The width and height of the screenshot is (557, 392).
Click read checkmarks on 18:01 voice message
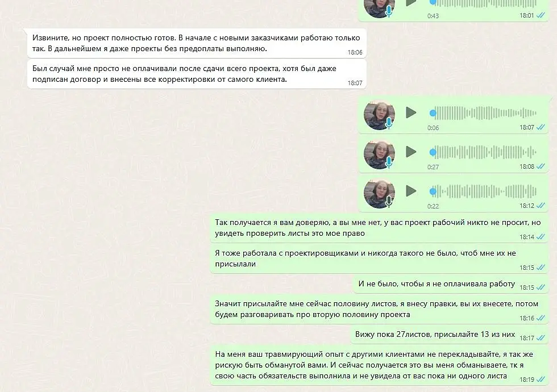click(x=541, y=15)
